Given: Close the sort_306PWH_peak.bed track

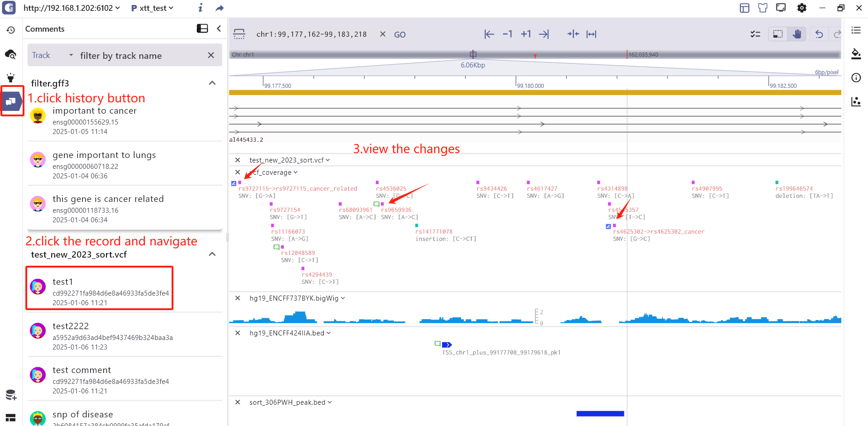Looking at the screenshot, I should click(x=238, y=402).
